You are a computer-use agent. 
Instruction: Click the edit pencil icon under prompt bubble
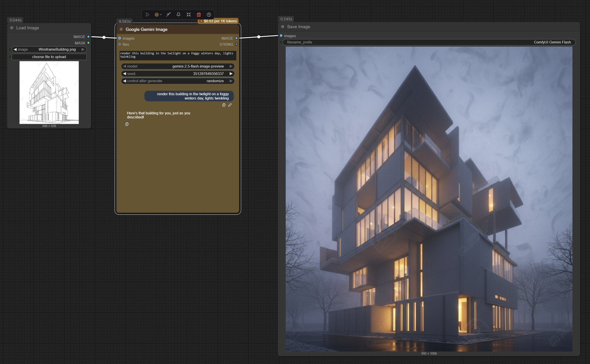[230, 105]
